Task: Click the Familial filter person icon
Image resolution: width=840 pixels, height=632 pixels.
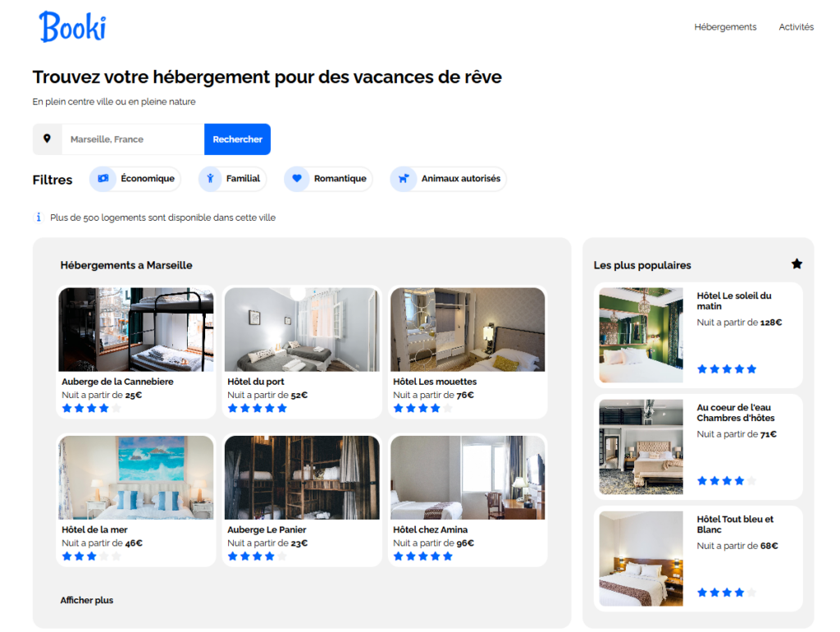Action: (211, 178)
